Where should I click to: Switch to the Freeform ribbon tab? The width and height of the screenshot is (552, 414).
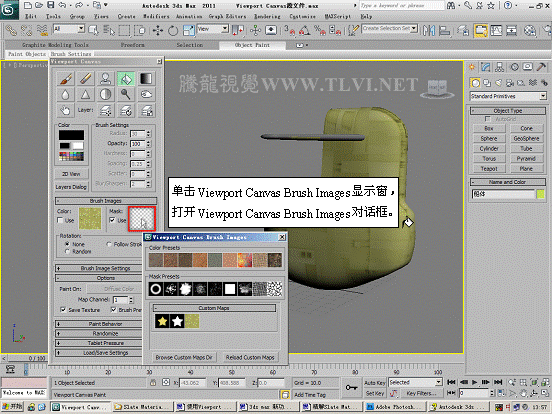pos(133,45)
